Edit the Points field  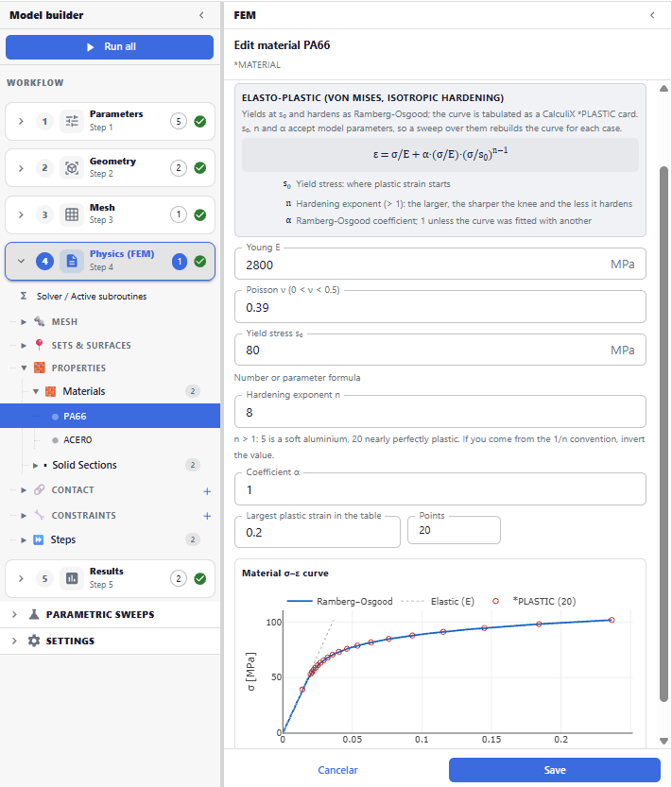(454, 530)
